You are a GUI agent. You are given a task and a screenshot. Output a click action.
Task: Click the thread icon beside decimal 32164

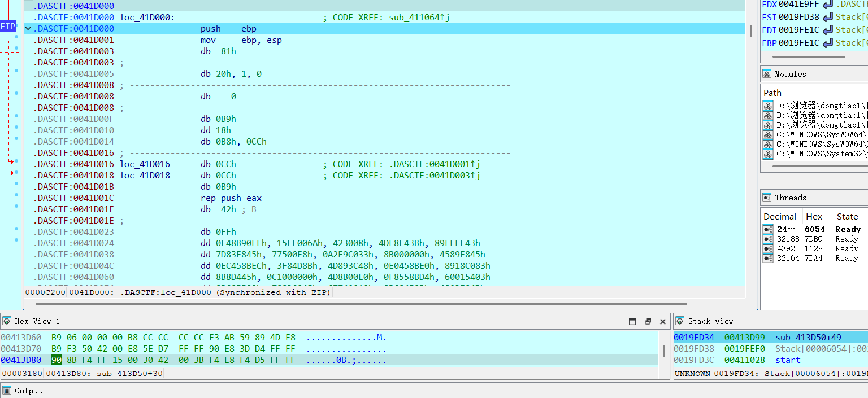[768, 258]
